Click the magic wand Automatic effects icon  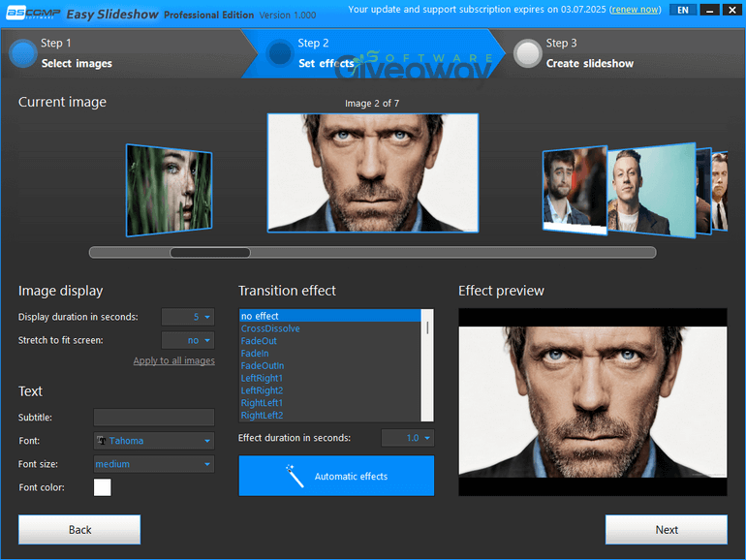coord(295,476)
